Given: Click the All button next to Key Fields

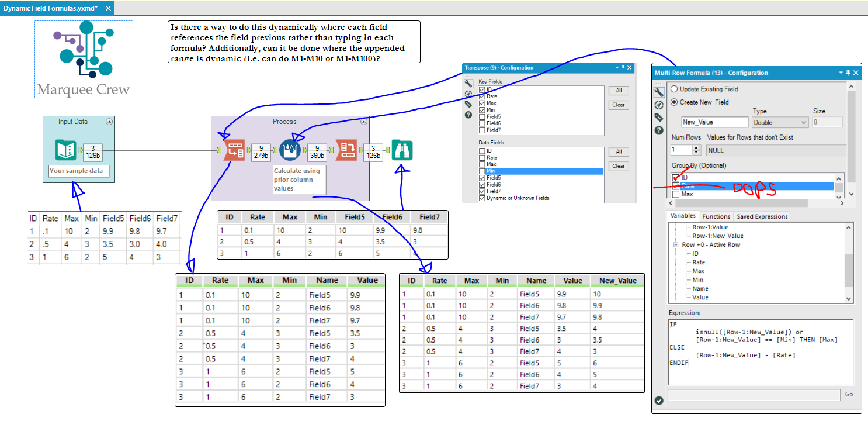Looking at the screenshot, I should (619, 91).
